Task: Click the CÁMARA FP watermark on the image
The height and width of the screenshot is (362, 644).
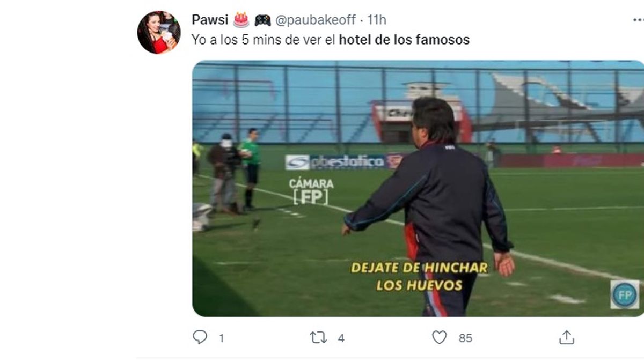Action: point(311,191)
